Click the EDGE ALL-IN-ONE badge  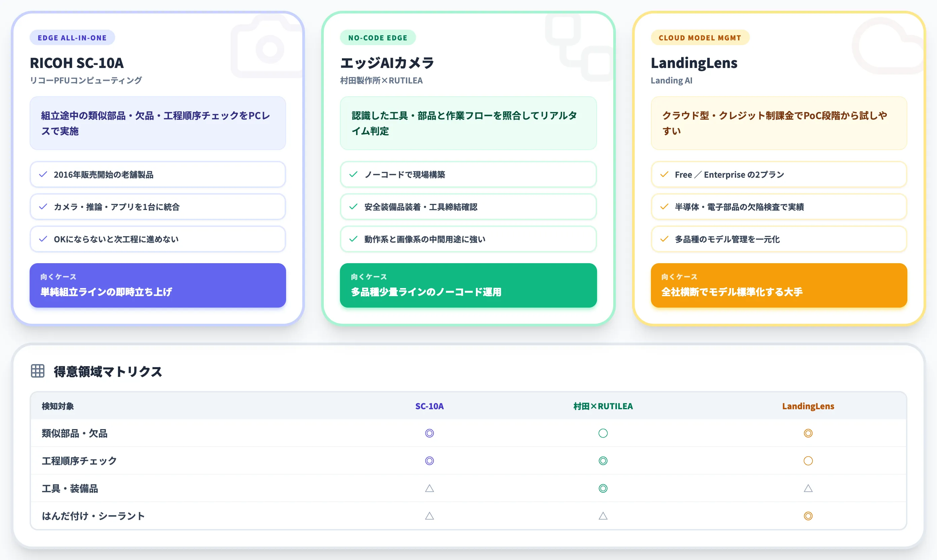(x=72, y=38)
